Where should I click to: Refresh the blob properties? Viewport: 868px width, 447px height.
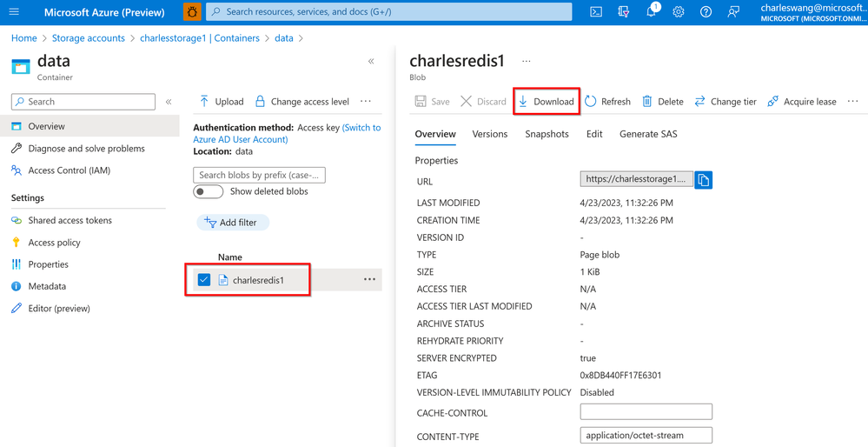(608, 102)
